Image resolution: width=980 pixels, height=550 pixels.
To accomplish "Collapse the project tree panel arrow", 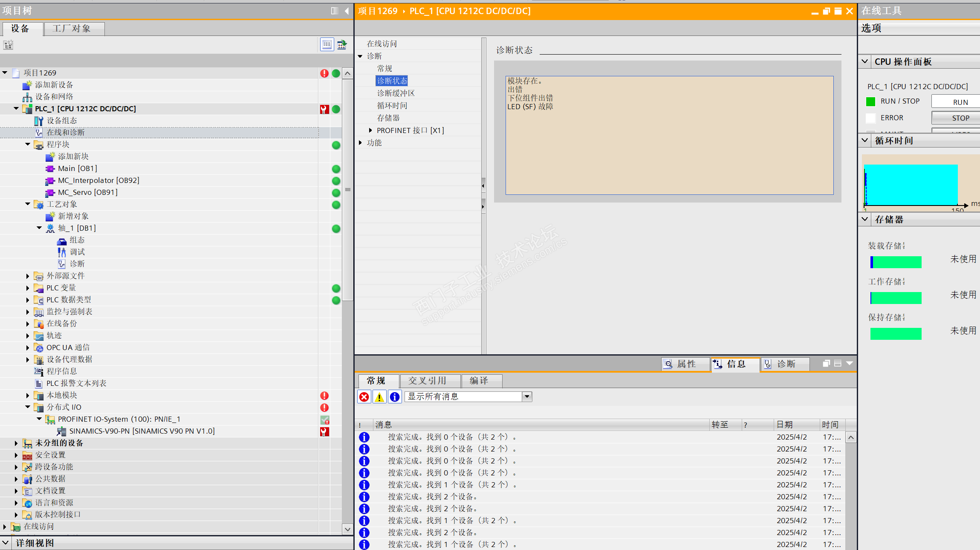I will click(x=347, y=11).
